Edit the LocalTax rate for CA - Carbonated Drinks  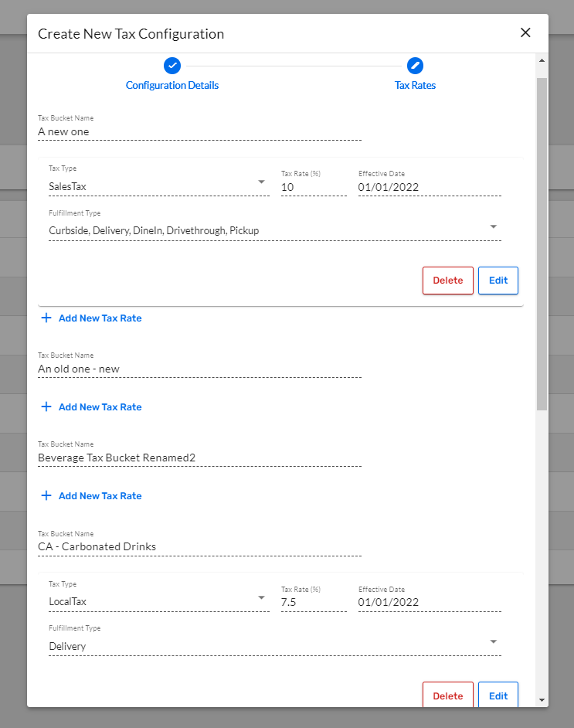click(498, 695)
